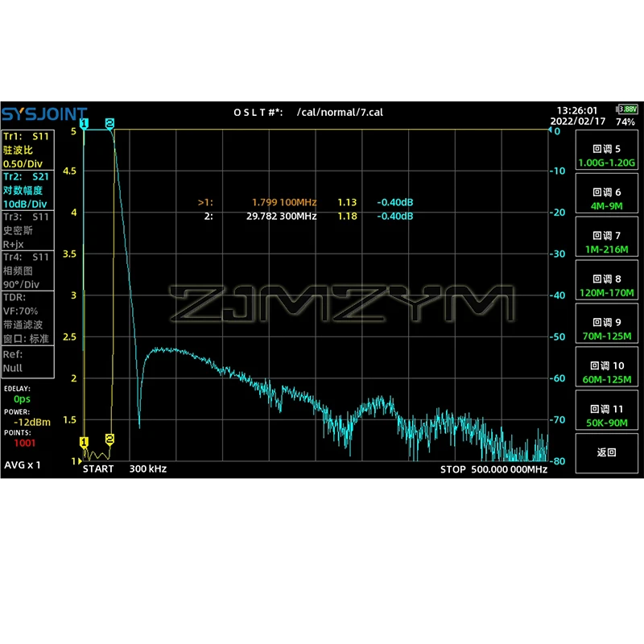644x644 pixels.
Task: Click the STOP 500.000 000MHz frequency field
Action: [493, 469]
